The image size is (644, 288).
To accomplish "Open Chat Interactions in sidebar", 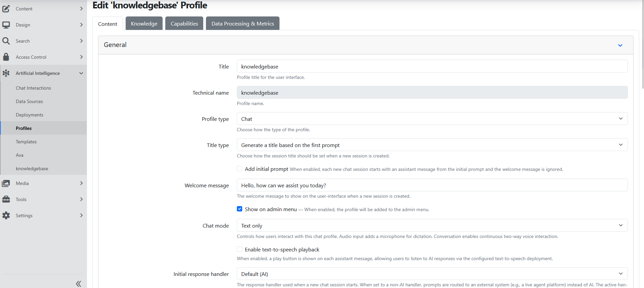I will [33, 88].
